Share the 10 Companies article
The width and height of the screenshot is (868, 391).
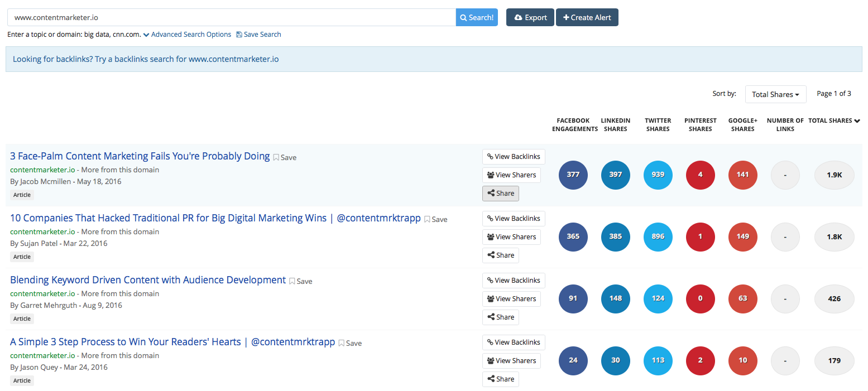pos(501,255)
